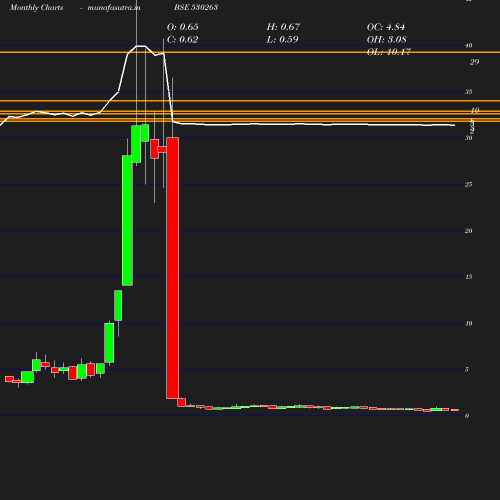
Task: Click the price axis label 25
Action: tap(469, 184)
